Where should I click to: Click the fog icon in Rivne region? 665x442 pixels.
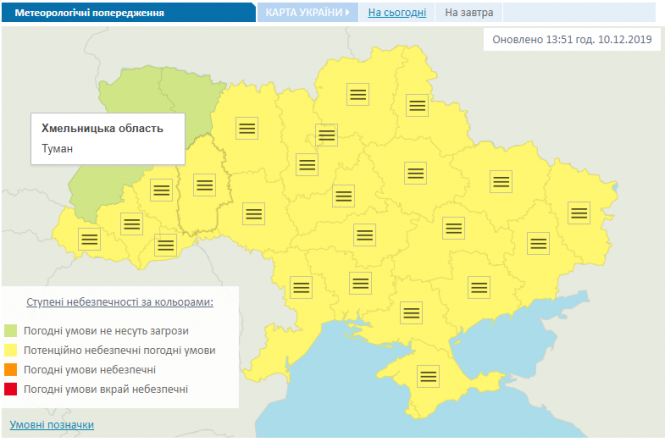(248, 127)
